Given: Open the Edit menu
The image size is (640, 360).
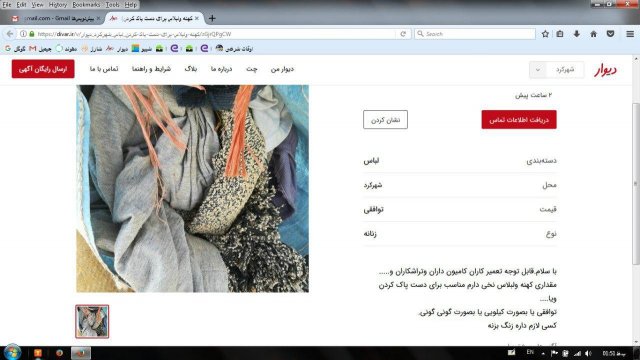Looking at the screenshot, I should point(21,5).
